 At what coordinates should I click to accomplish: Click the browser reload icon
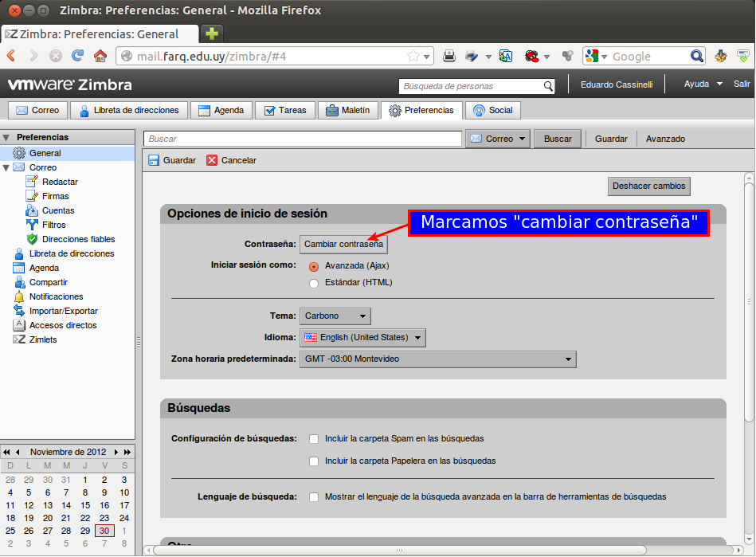tap(77, 56)
